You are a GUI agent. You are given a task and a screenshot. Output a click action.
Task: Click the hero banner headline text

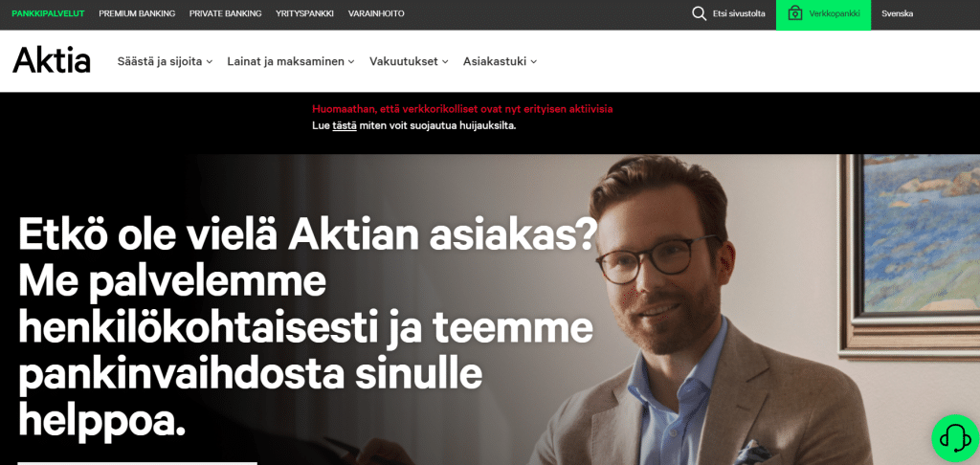306,327
